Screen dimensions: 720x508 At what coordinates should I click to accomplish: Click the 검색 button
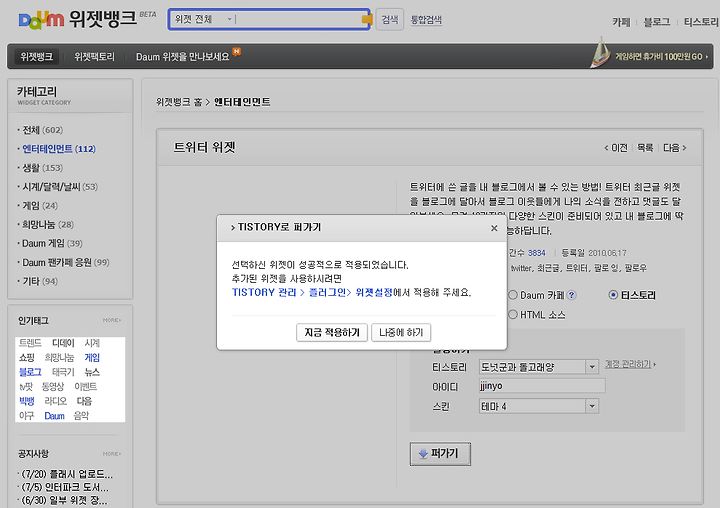[x=390, y=19]
